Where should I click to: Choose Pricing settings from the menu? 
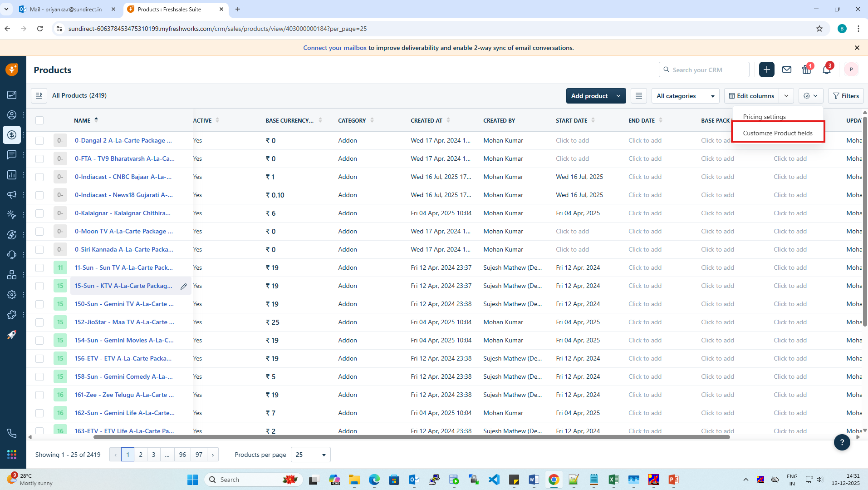click(764, 117)
